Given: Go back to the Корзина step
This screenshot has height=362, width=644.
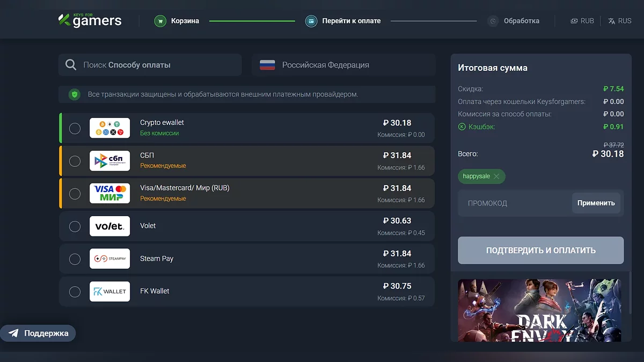Looking at the screenshot, I should pos(185,21).
